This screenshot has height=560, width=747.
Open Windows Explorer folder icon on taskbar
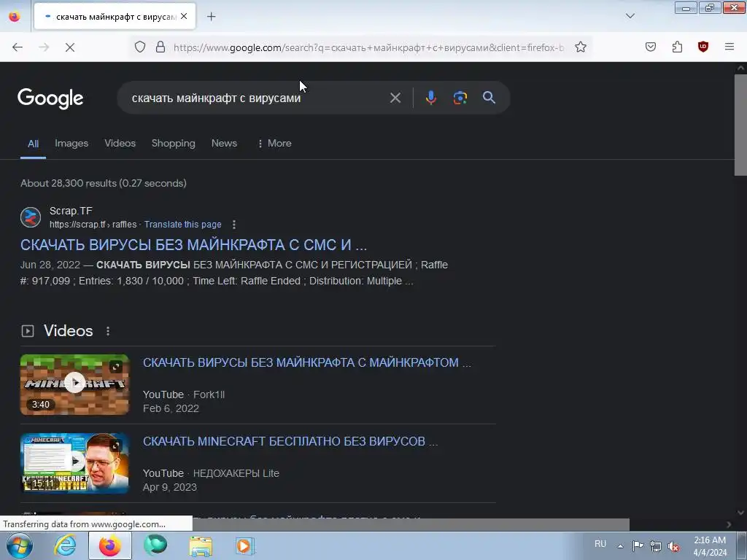click(x=201, y=546)
